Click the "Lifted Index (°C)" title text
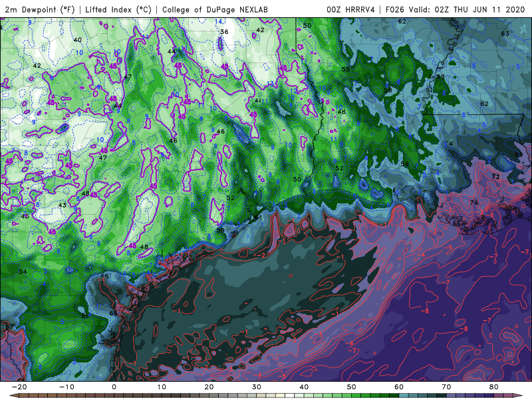 [118, 9]
